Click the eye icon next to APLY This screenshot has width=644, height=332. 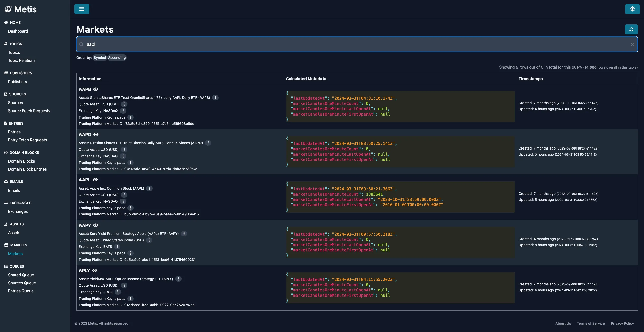(95, 271)
